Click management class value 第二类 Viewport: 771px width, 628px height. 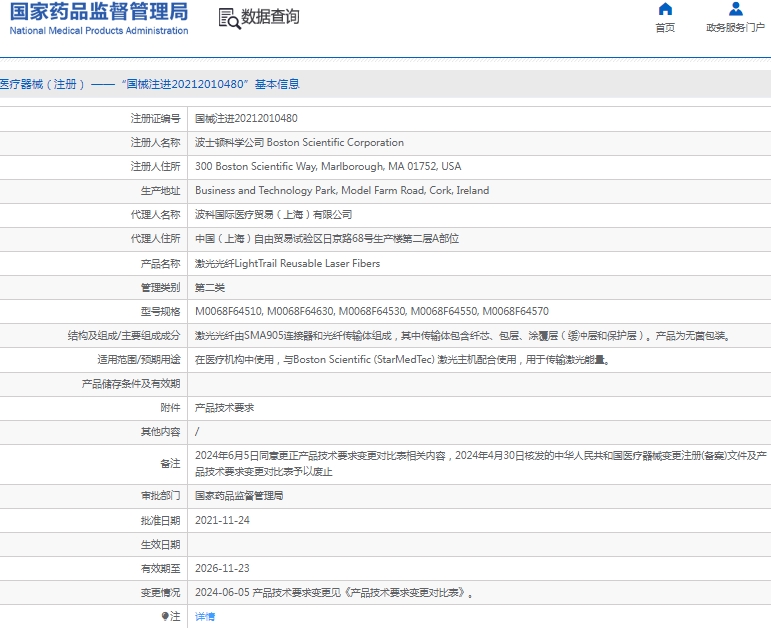209,288
